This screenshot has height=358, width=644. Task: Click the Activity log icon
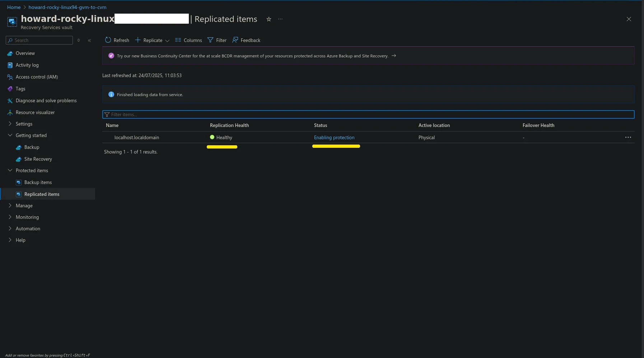(x=10, y=65)
